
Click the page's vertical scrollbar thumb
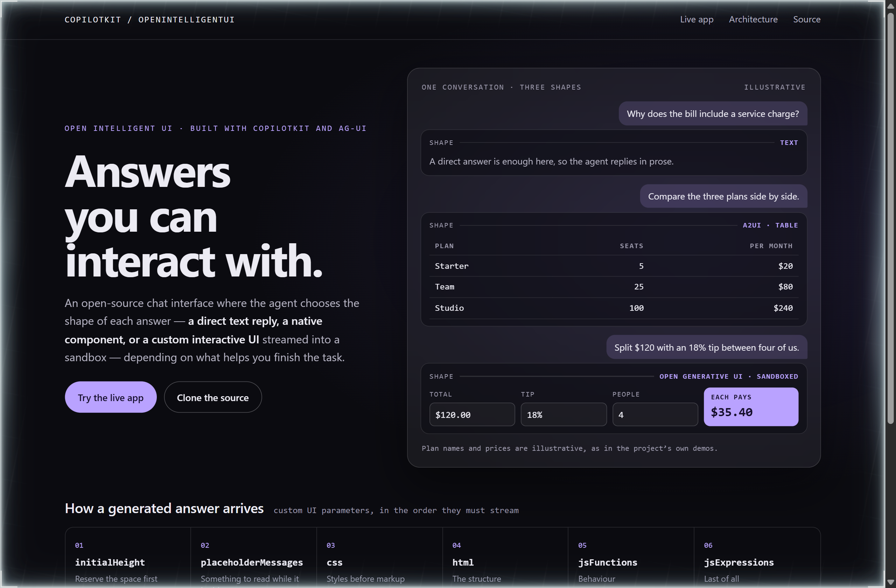890,218
